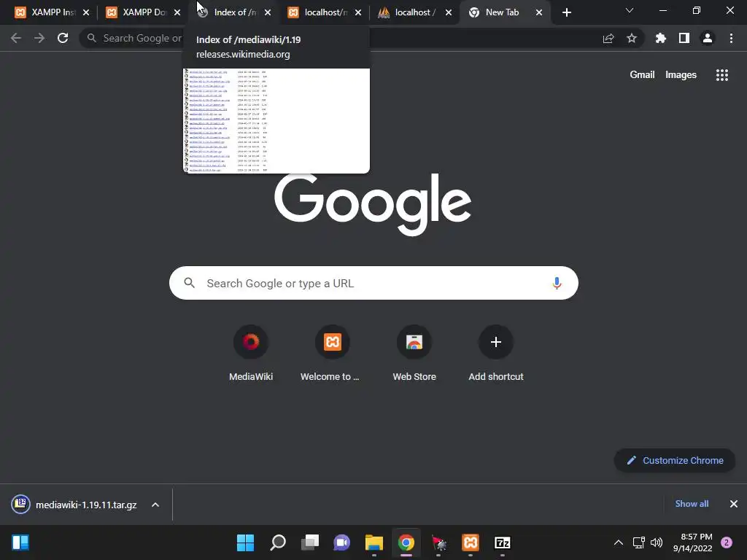Open Chrome from the taskbar
This screenshot has height=560, width=747.
click(x=406, y=542)
